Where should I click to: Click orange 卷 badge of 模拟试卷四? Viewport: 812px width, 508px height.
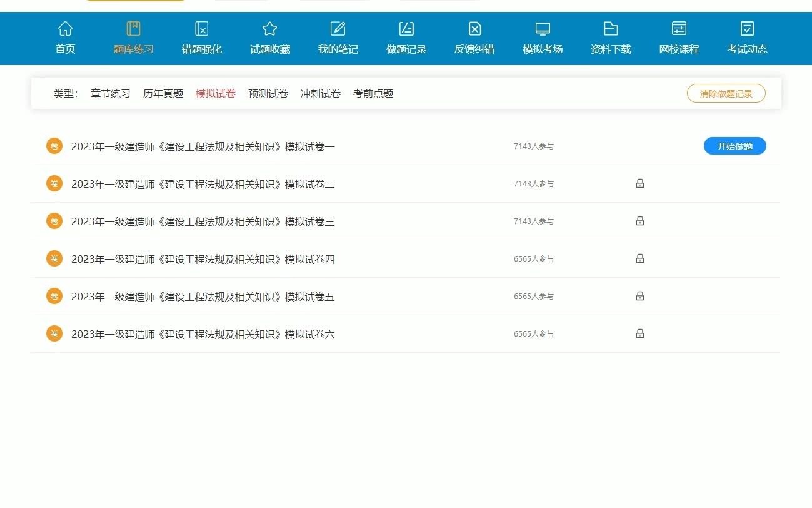click(54, 258)
